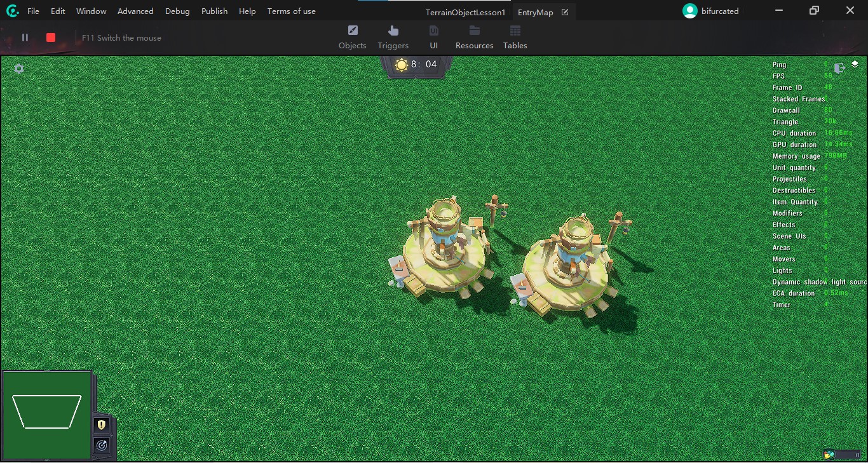
Task: Stop the game with the red square
Action: coord(51,37)
